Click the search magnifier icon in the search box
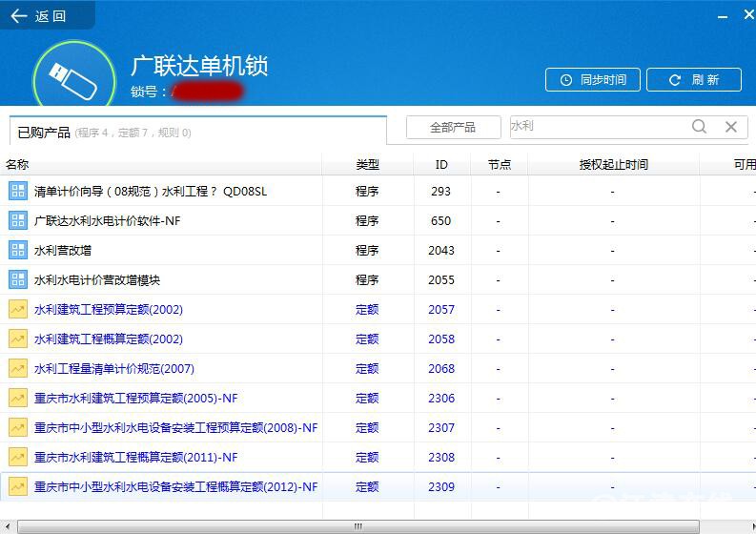This screenshot has height=534, width=756. 699,127
